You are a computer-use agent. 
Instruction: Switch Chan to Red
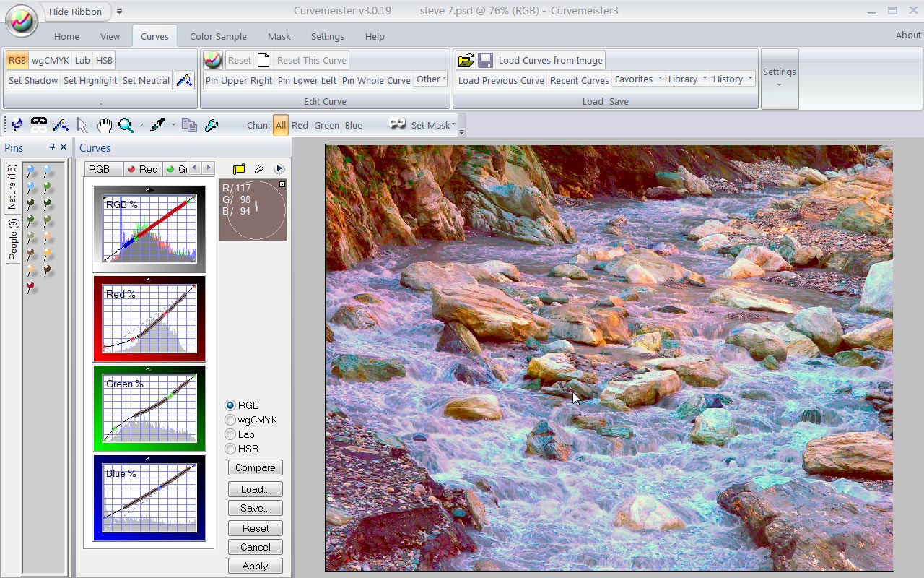tap(300, 125)
